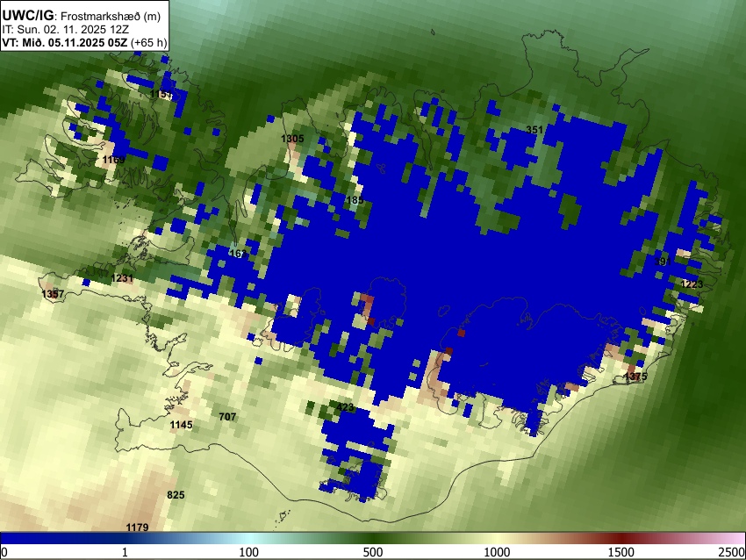Viewport: 746px width, 560px height.
Task: Click the legend tick label 0
Action: tap(4, 552)
